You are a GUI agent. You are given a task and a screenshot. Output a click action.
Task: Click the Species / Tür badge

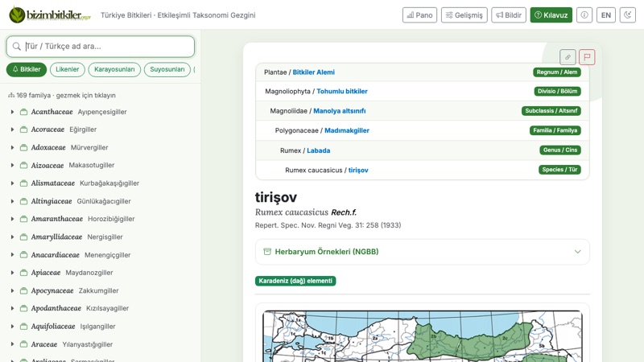[x=559, y=170]
